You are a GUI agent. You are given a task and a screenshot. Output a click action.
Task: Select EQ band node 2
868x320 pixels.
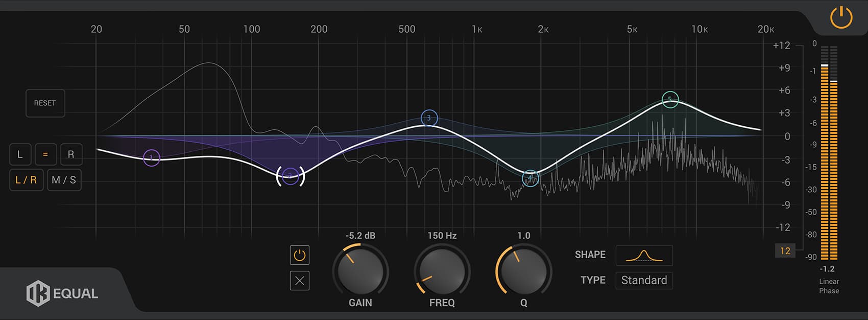pos(290,176)
